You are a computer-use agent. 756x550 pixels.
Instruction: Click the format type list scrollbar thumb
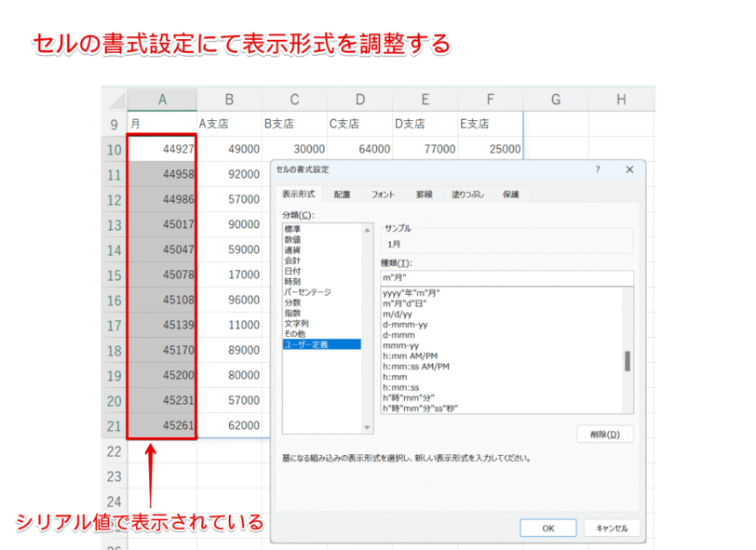click(x=628, y=361)
